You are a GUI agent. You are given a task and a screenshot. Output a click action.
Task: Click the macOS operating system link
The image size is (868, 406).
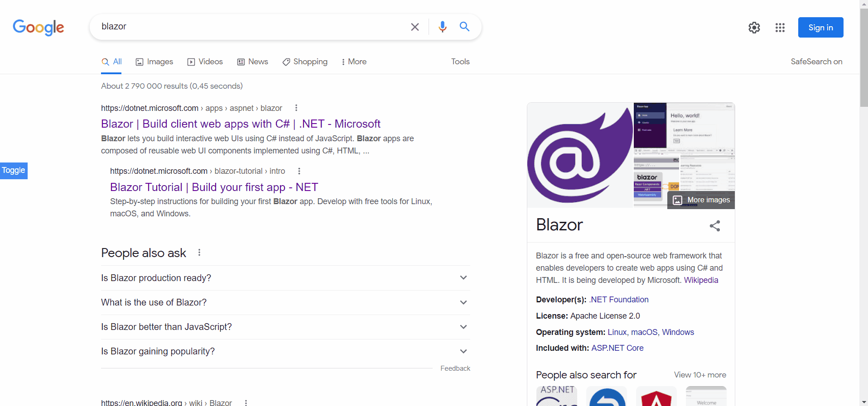point(644,332)
